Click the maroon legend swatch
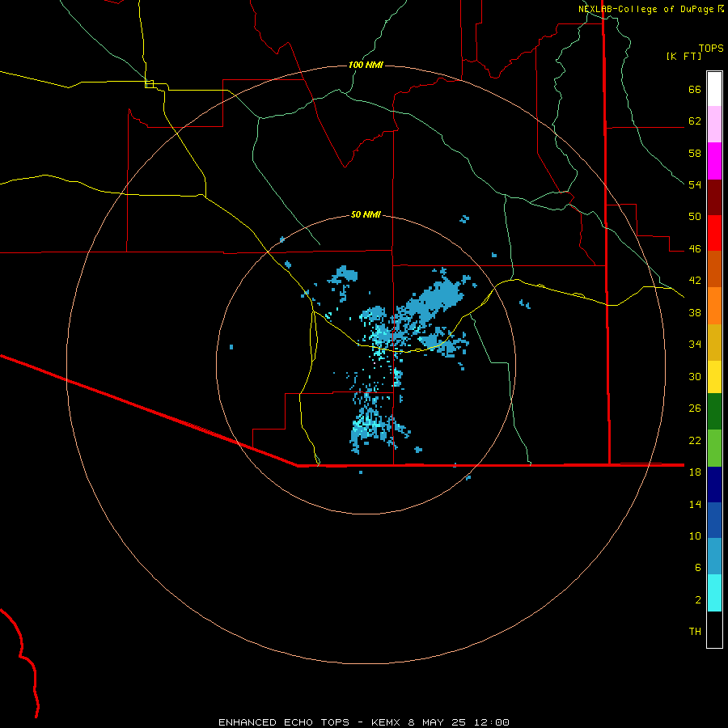The image size is (728, 728). (x=714, y=197)
